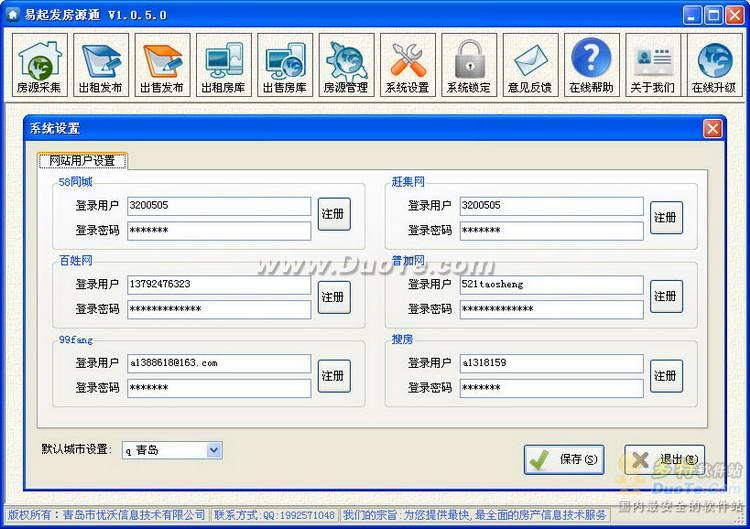Open the 出售房库 sale database

click(x=285, y=66)
